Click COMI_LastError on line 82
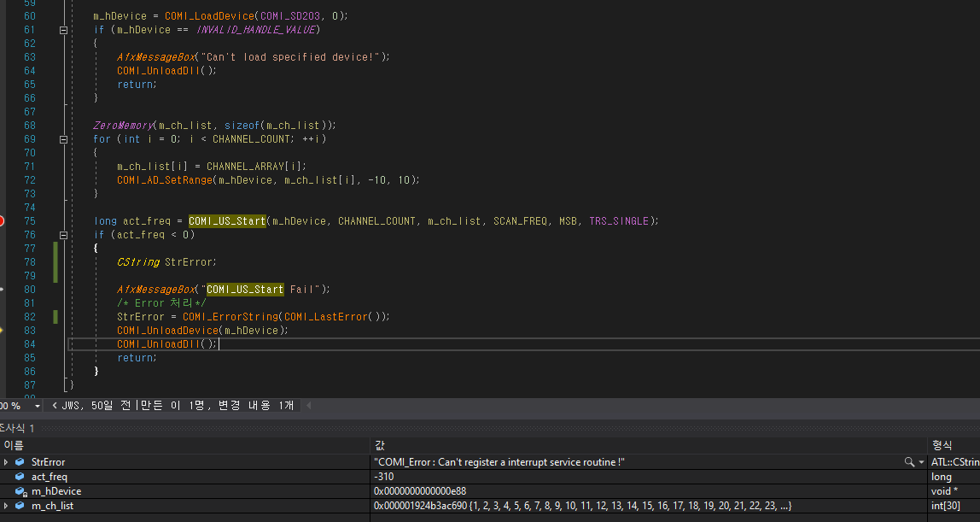The width and height of the screenshot is (980, 522). (x=325, y=317)
